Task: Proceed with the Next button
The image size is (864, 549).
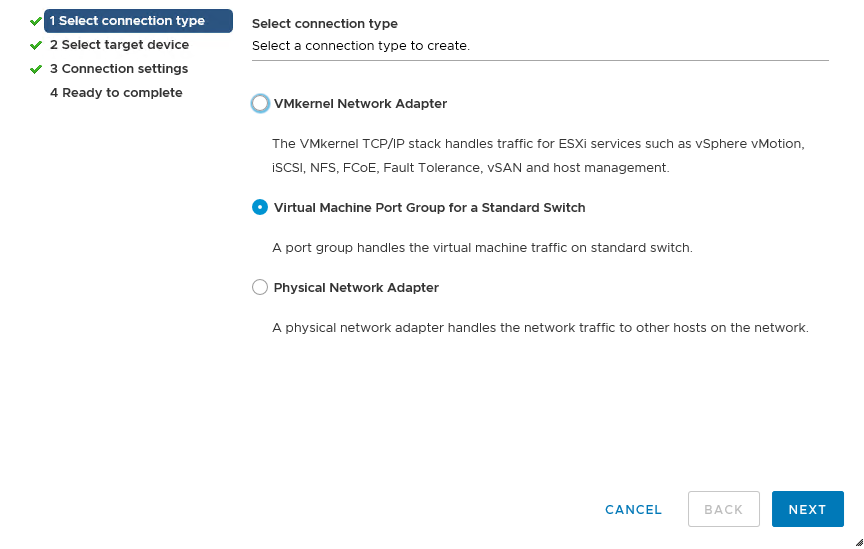Action: point(807,509)
